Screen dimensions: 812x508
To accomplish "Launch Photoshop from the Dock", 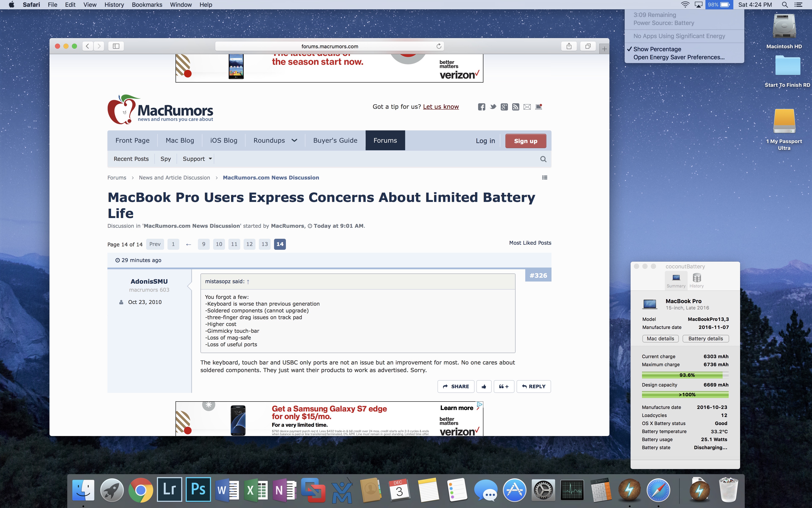I will point(198,490).
